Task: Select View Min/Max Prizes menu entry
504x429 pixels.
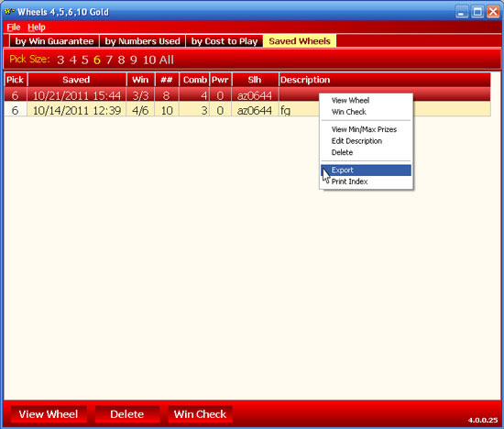Action: [367, 129]
